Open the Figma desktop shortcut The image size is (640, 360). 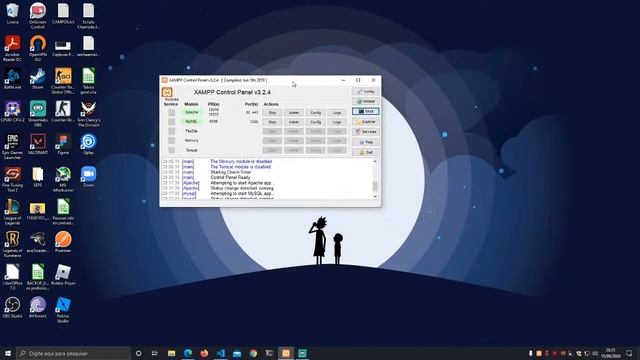pyautogui.click(x=63, y=144)
